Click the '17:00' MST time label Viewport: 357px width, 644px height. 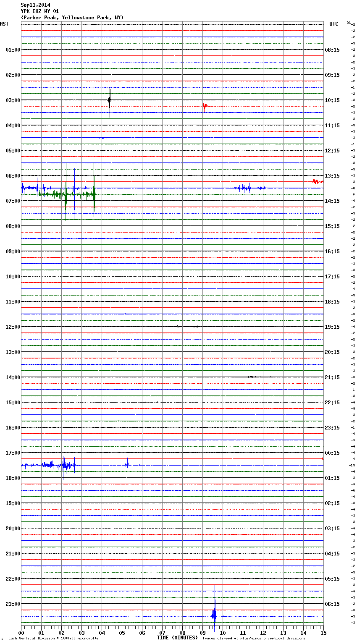click(x=13, y=453)
